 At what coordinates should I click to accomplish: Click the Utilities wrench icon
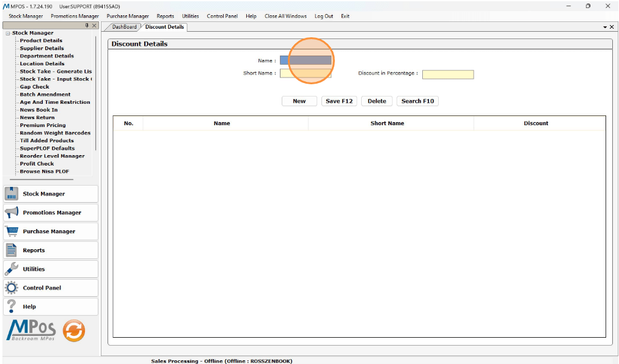tap(12, 269)
